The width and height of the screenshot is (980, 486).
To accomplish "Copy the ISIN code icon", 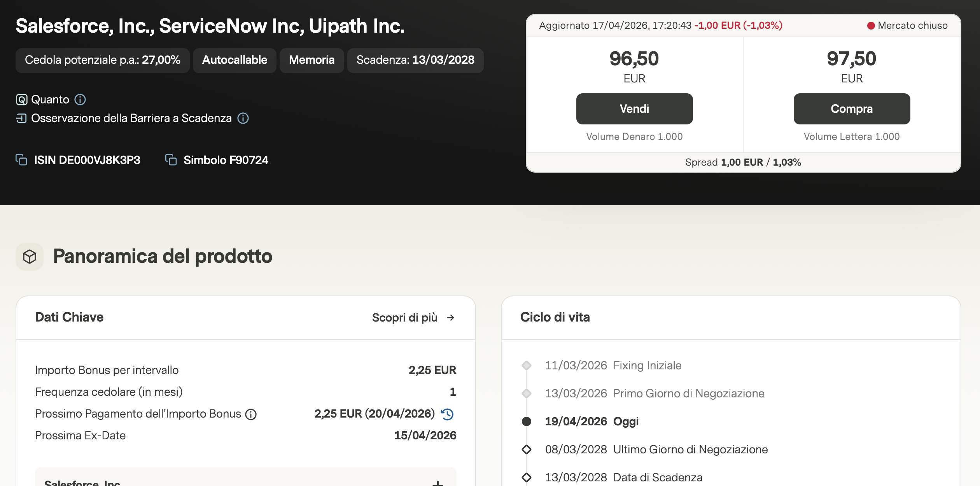I will click(21, 160).
